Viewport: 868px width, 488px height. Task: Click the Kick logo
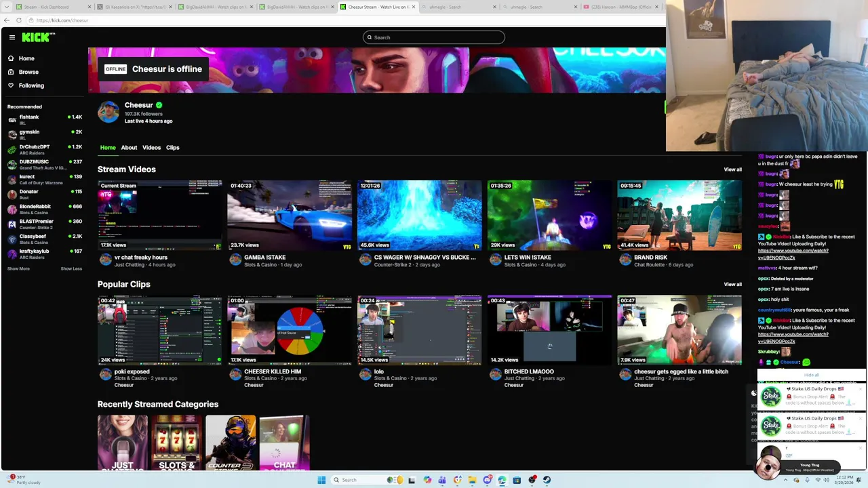[38, 37]
